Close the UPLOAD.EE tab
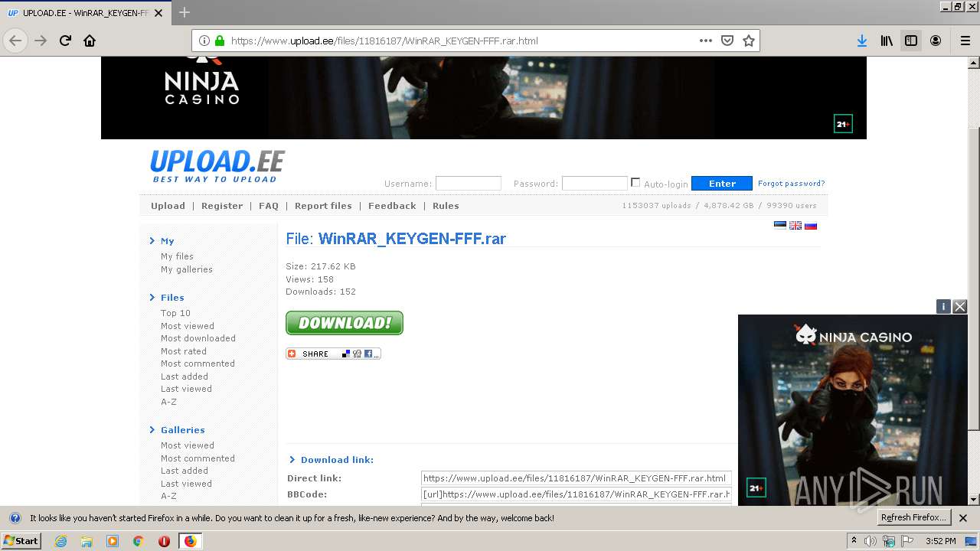980x551 pixels. [158, 13]
